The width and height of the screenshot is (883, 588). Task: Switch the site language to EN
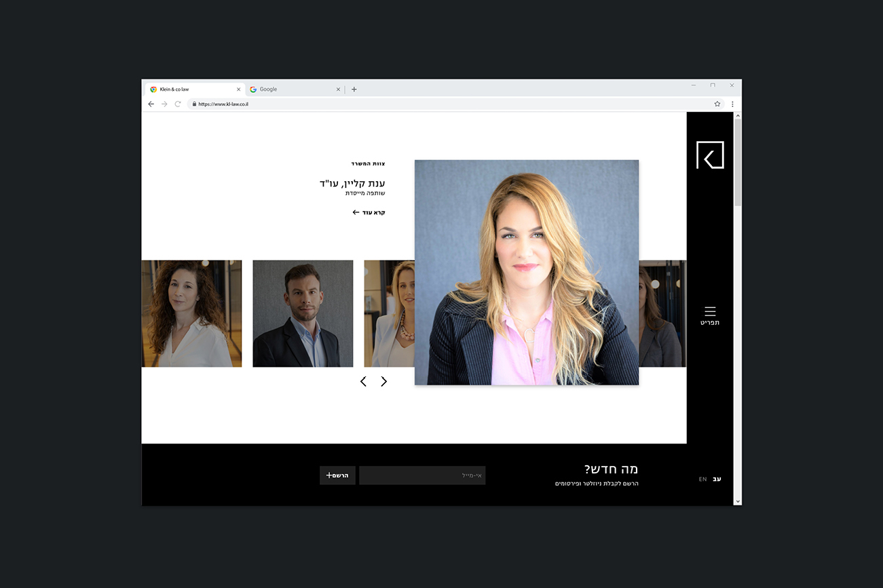(x=702, y=479)
